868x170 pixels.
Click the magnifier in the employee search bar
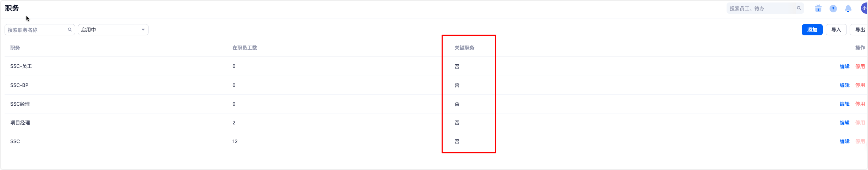tap(799, 8)
